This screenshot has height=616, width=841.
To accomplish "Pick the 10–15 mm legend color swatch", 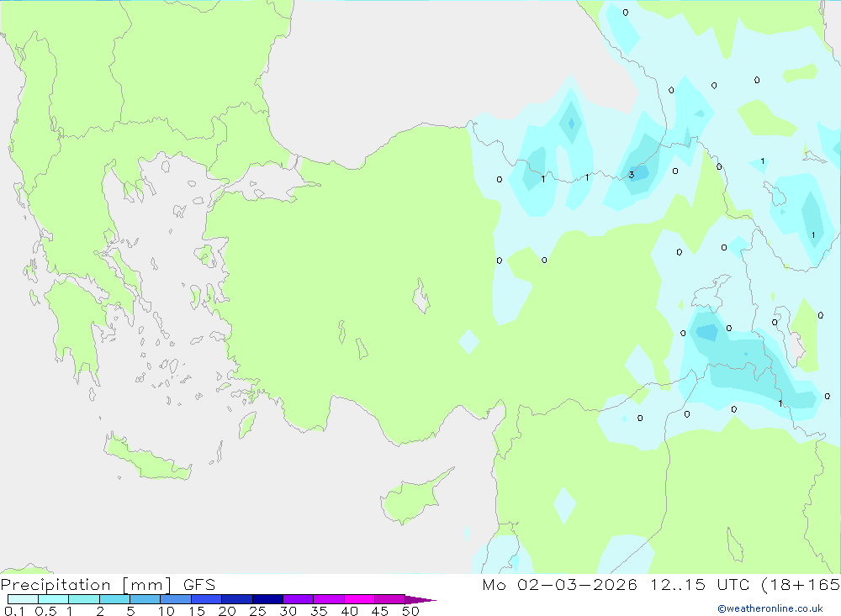I will (176, 599).
